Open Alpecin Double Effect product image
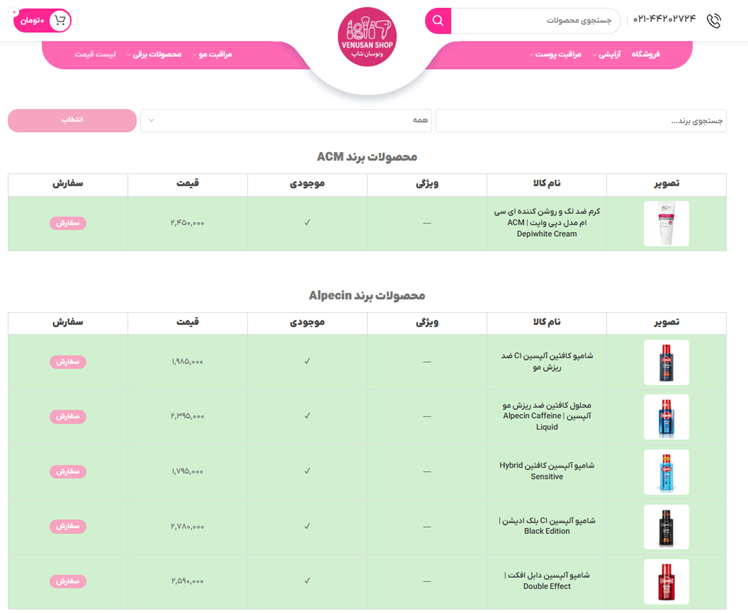The width and height of the screenshot is (748, 613). coord(666,581)
